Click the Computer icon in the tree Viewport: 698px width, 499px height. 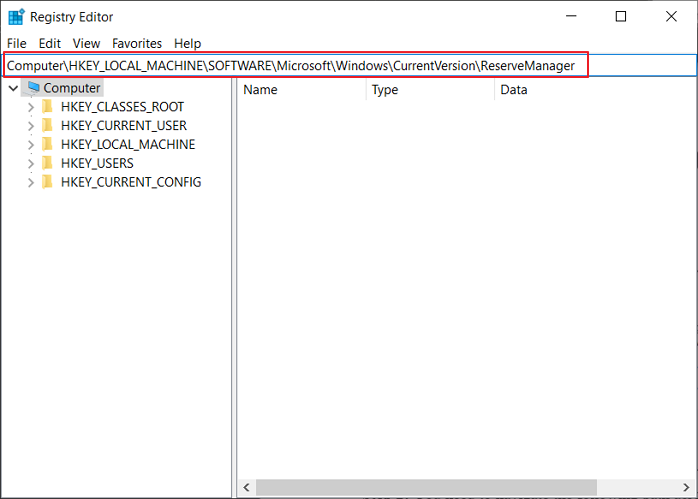tap(33, 88)
